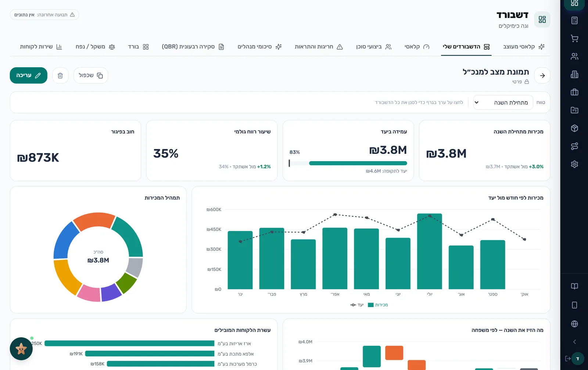Viewport: 588px width, 370px height.
Task: Click the orange segment of donut chart
Action: coord(94,221)
